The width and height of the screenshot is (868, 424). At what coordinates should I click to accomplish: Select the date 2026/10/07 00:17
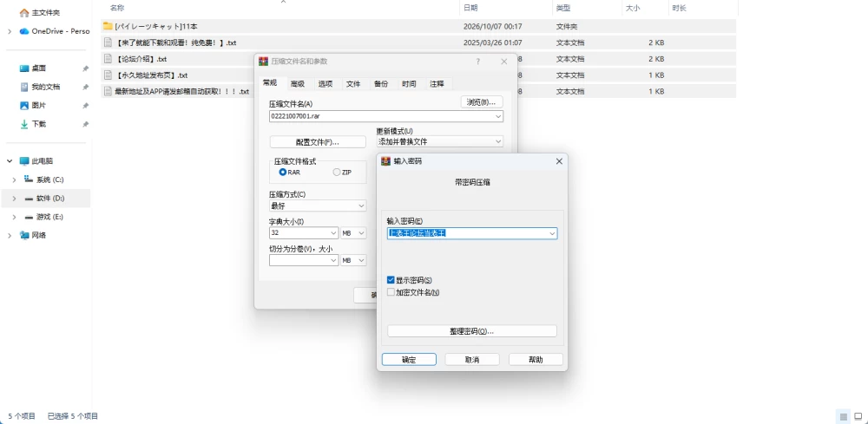click(x=493, y=26)
